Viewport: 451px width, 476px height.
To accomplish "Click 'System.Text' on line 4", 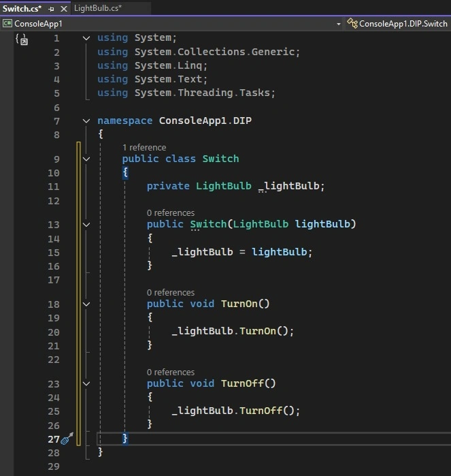I will pyautogui.click(x=168, y=79).
